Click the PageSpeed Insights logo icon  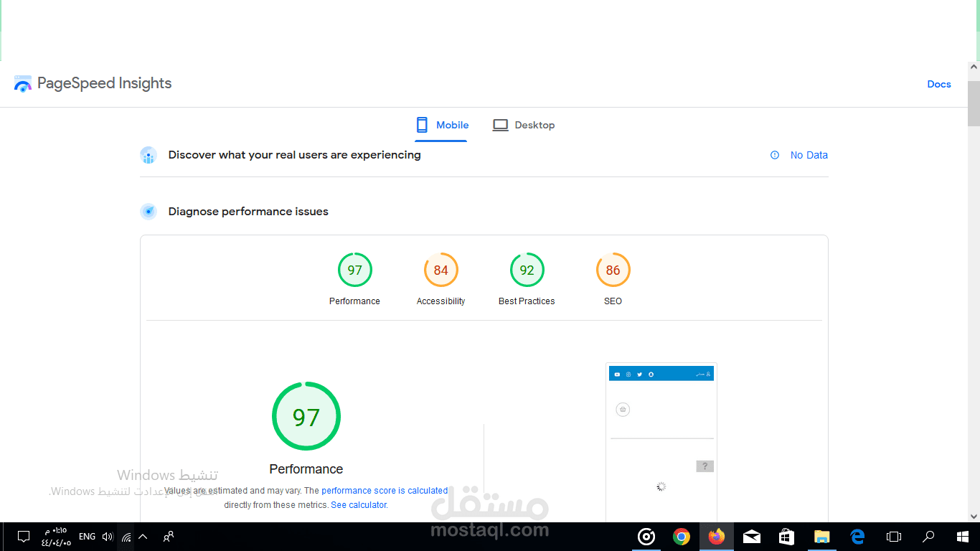[x=23, y=83]
